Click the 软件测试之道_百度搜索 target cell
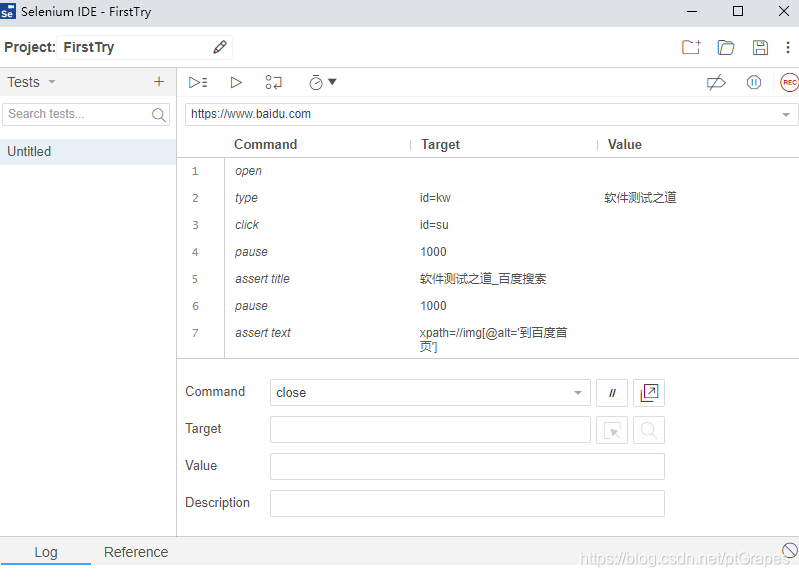Image resolution: width=799 pixels, height=577 pixels. click(483, 279)
